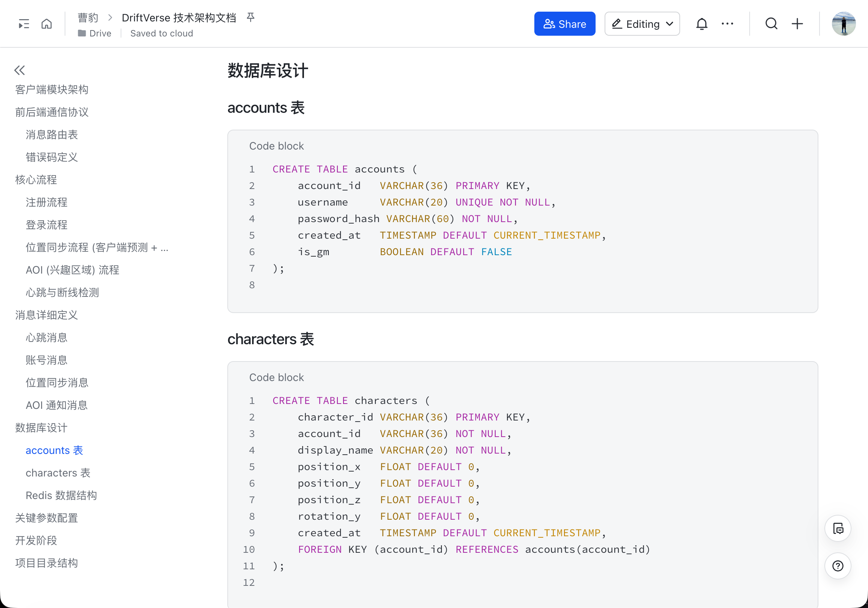
Task: Click the home icon in header
Action: click(47, 24)
